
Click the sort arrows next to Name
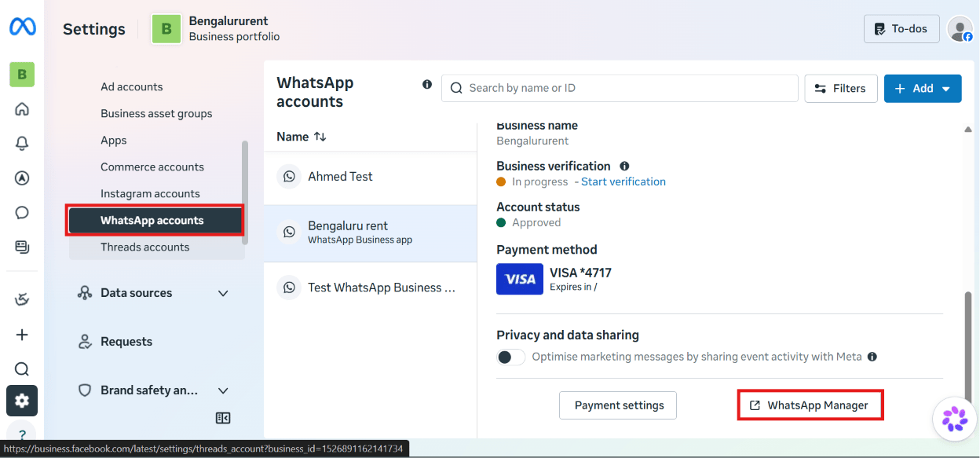click(320, 137)
